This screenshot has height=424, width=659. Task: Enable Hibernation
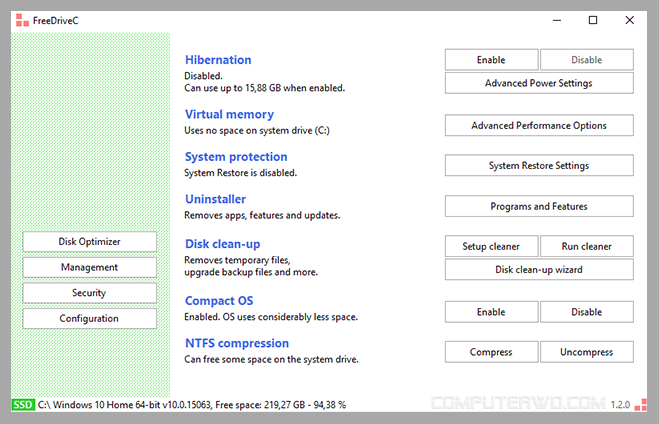coord(491,60)
